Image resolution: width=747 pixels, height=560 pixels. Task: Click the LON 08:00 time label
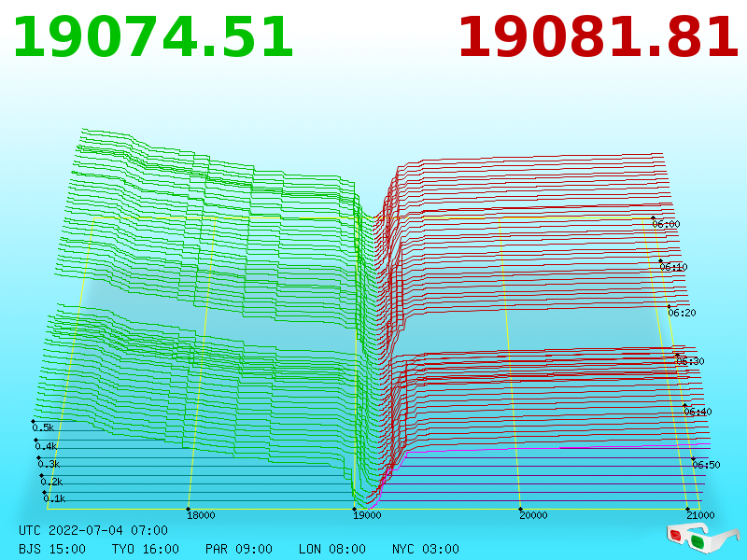pos(332,549)
